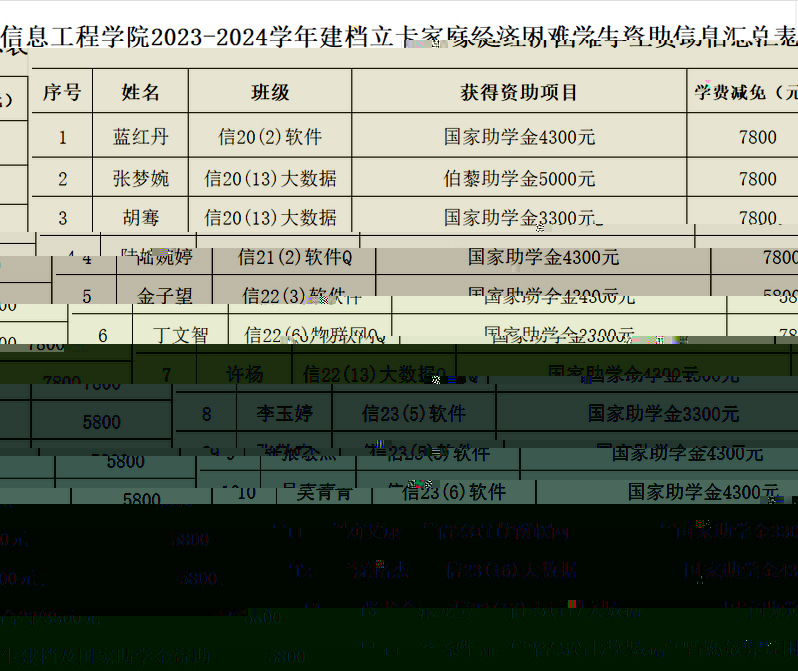Click the "学费减免" column header
The height and width of the screenshot is (671, 798).
click(745, 93)
